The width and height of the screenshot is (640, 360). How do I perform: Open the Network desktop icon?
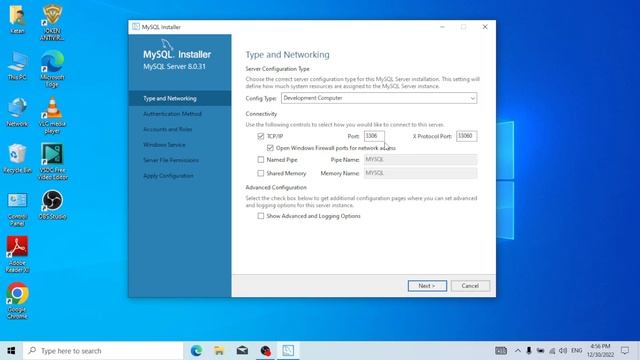[17, 112]
